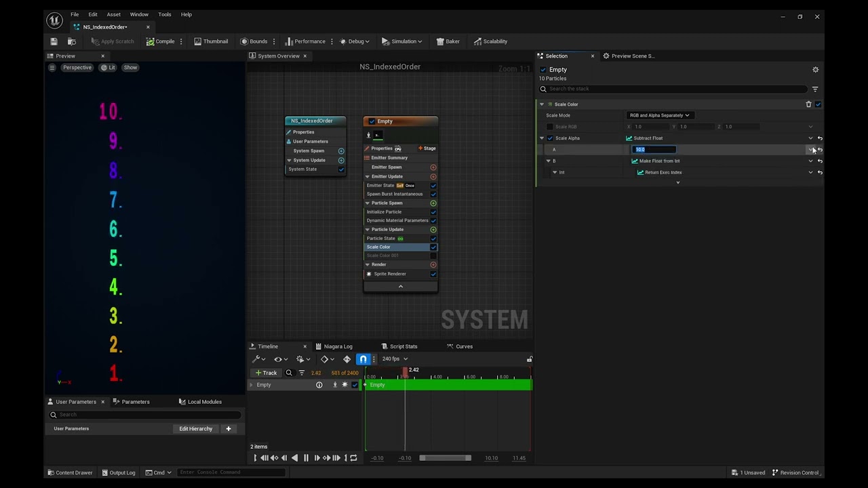The height and width of the screenshot is (488, 868).
Task: Add a module to Emitter Spawn
Action: pyautogui.click(x=433, y=167)
